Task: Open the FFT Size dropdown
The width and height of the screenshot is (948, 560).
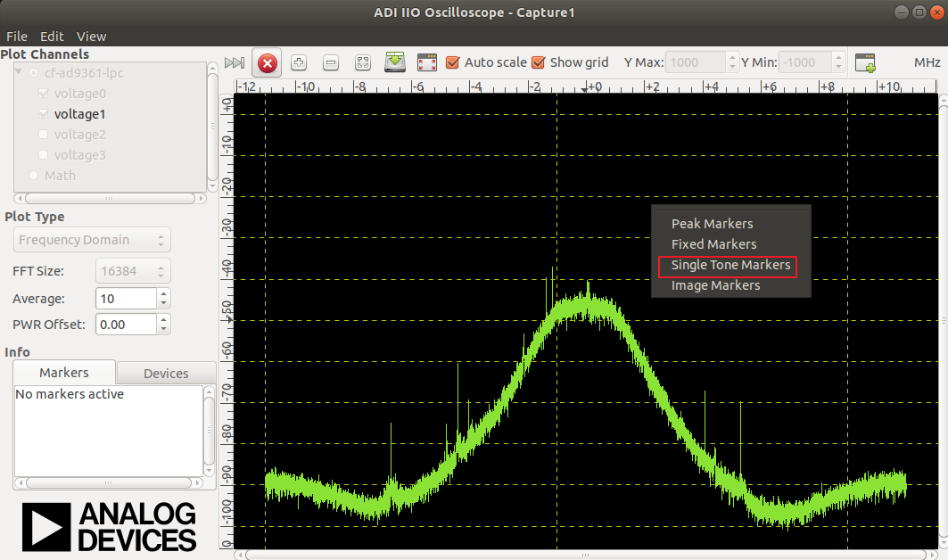Action: click(x=133, y=271)
